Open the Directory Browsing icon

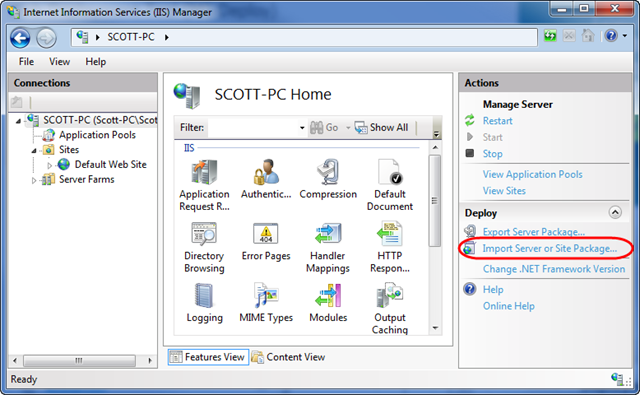[x=204, y=234]
